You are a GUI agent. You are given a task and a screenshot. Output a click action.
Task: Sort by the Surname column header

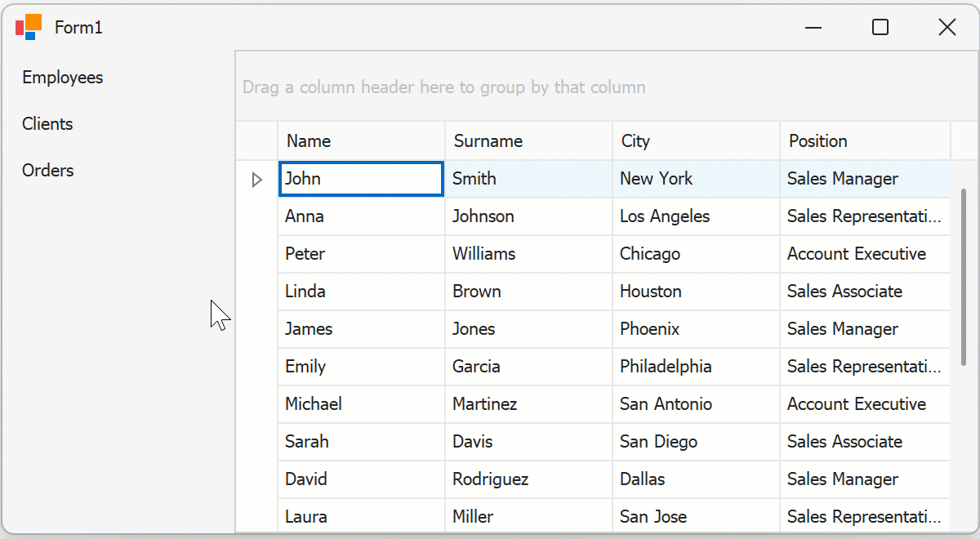(x=528, y=141)
